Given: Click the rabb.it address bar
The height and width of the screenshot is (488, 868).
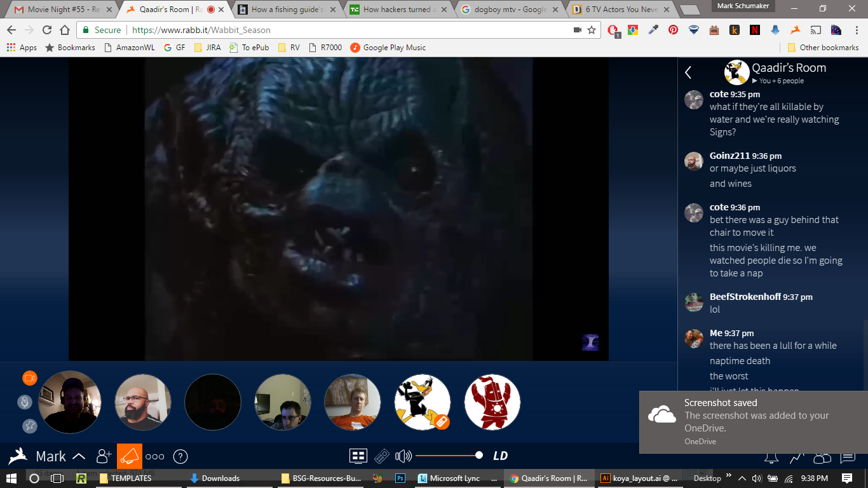Looking at the screenshot, I should [x=338, y=30].
